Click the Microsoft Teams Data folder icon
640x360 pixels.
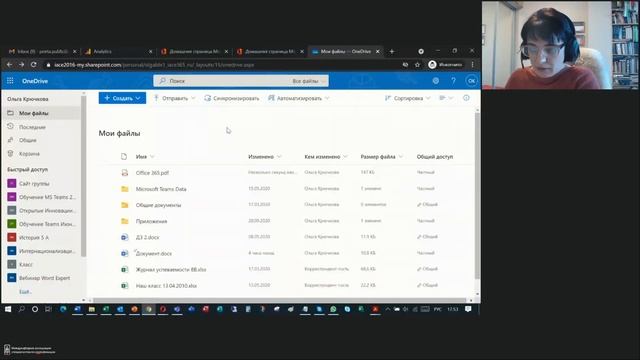pyautogui.click(x=124, y=189)
